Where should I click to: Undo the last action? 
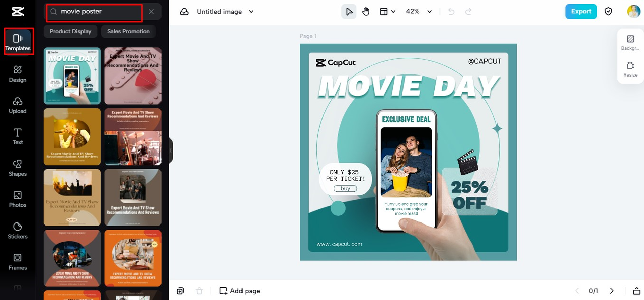pyautogui.click(x=451, y=12)
